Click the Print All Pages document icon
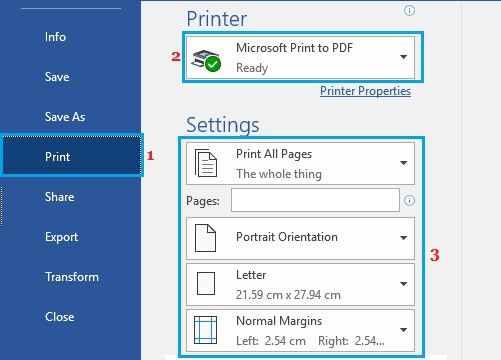Screen dimensions: 501x360 pyautogui.click(x=206, y=163)
